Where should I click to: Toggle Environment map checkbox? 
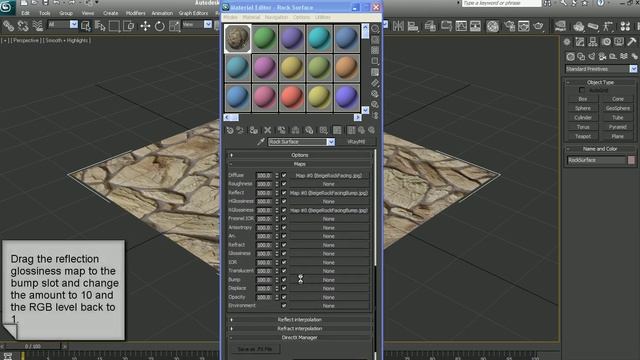pos(284,305)
